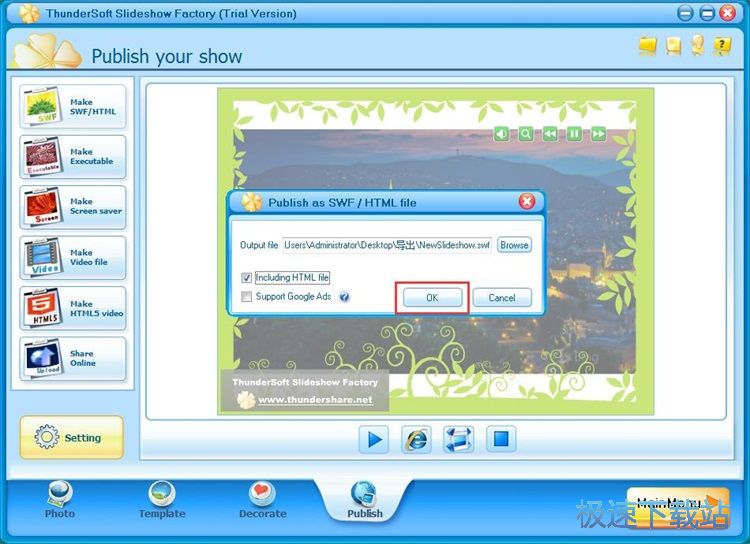Image resolution: width=750 pixels, height=544 pixels.
Task: Uncheck Including HTML file checkbox
Action: [x=246, y=278]
